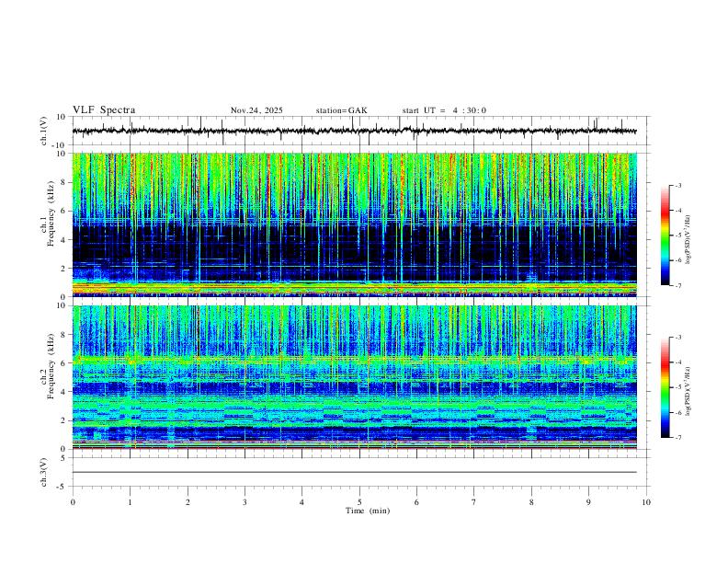This screenshot has height=563, width=728.
Task: Click time axis tick label '8'
Action: point(531,502)
